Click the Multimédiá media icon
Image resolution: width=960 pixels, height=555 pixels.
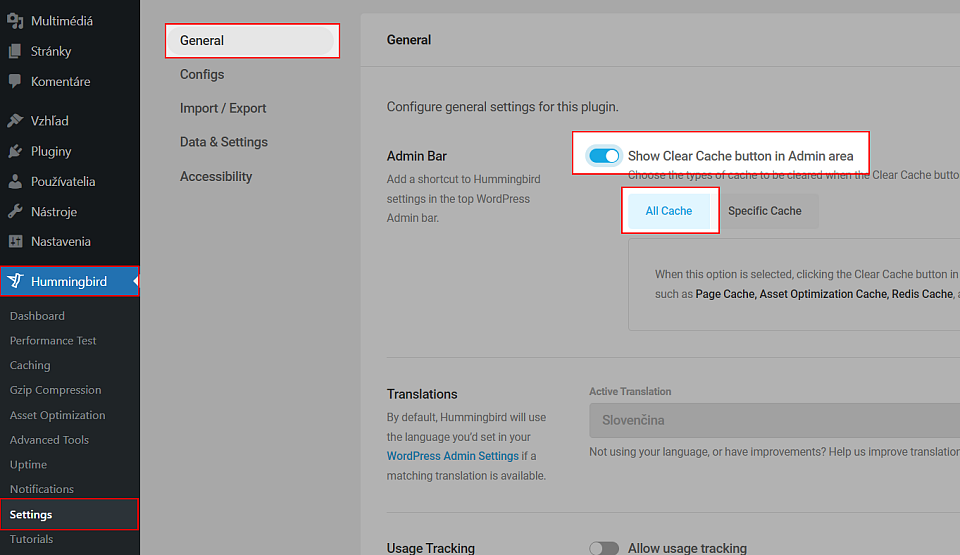[15, 21]
